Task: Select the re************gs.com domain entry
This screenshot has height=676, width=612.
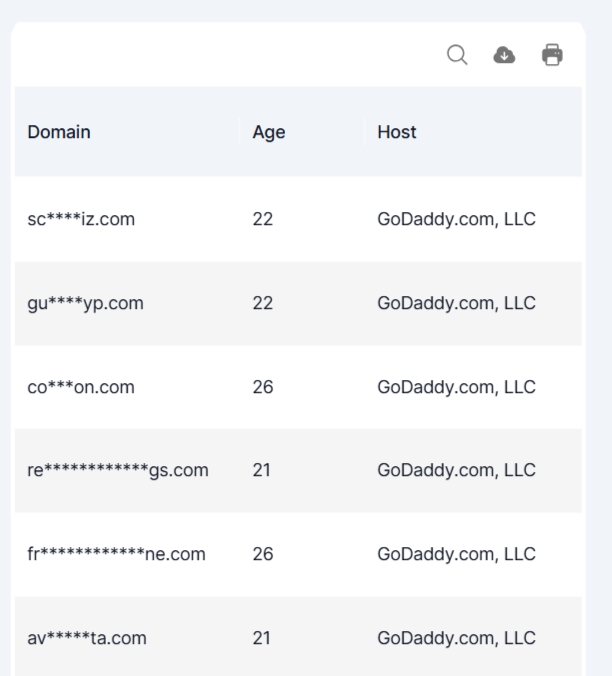Action: (x=118, y=470)
